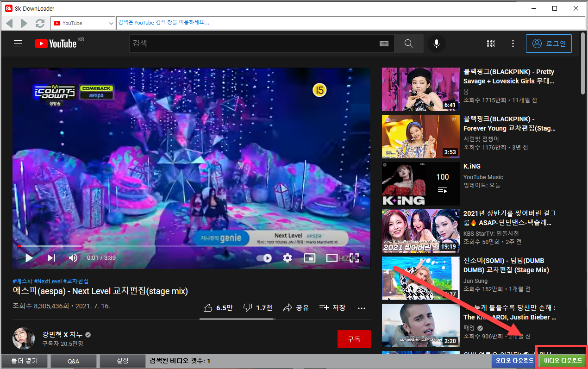Image resolution: width=588 pixels, height=369 pixels.
Task: Dislike the video with thumbs-down 1.7천
Action: coord(258,308)
